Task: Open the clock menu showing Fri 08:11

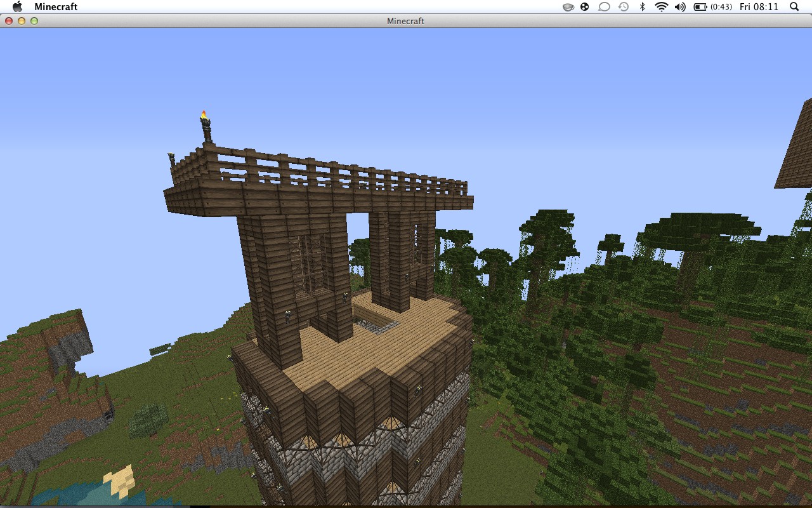Action: pyautogui.click(x=759, y=7)
